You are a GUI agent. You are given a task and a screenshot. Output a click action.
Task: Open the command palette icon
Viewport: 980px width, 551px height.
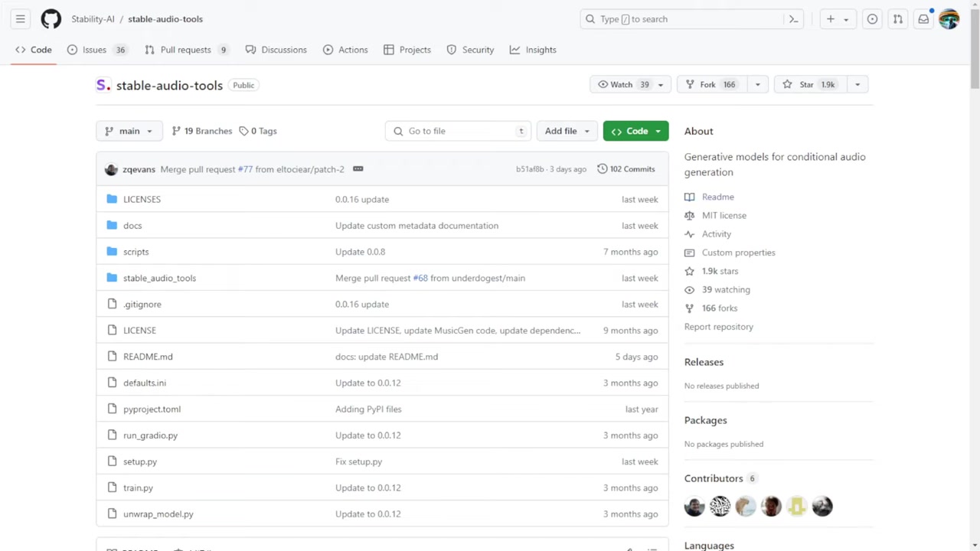tap(794, 19)
